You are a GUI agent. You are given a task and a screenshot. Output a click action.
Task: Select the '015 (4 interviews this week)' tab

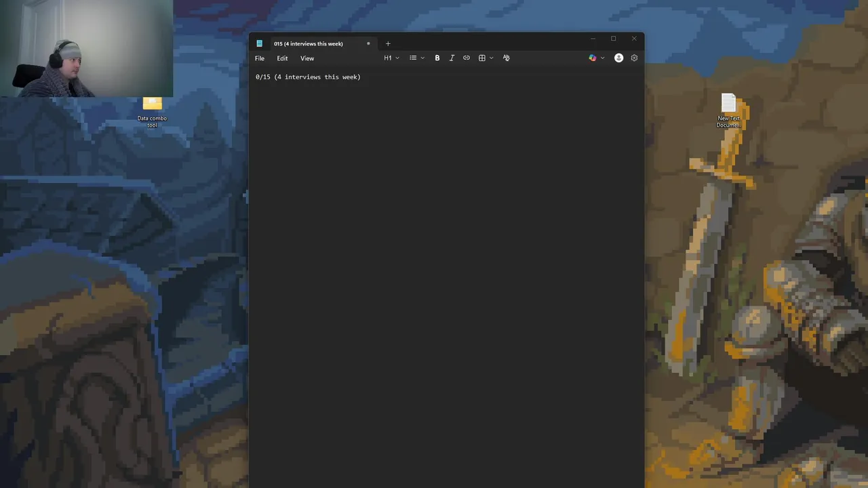(x=309, y=43)
